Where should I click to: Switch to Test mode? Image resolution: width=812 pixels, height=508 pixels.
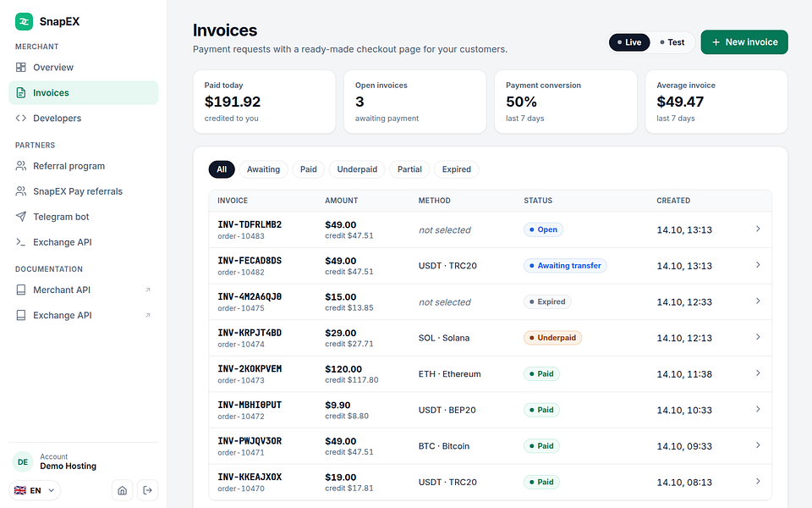click(x=672, y=42)
